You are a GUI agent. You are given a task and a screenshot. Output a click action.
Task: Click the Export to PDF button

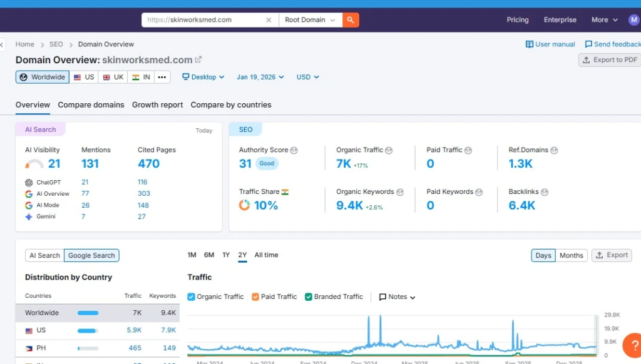tap(609, 60)
